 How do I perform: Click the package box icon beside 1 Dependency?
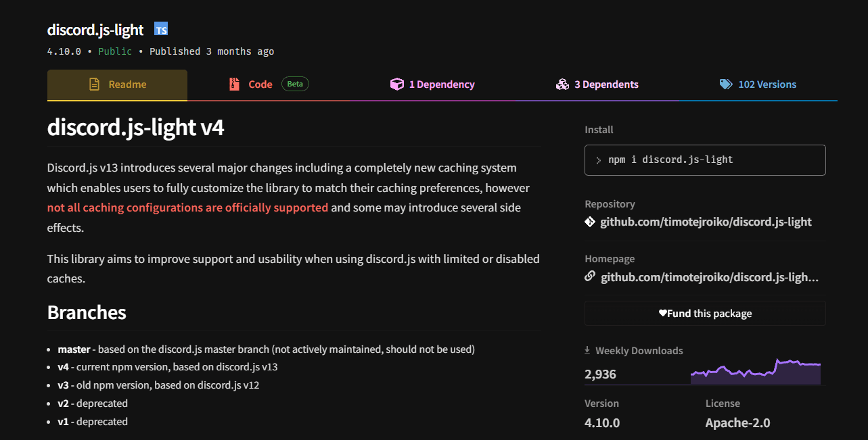tap(397, 83)
